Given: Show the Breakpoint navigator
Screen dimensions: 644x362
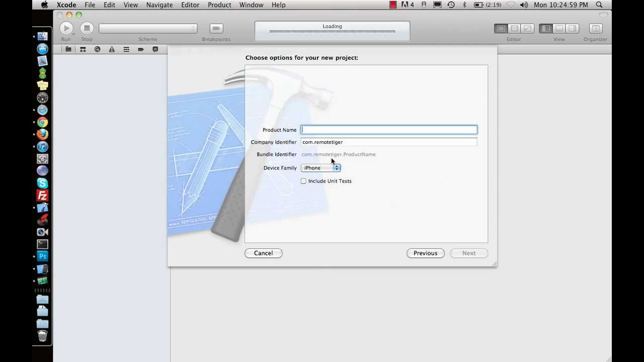Looking at the screenshot, I should [141, 49].
